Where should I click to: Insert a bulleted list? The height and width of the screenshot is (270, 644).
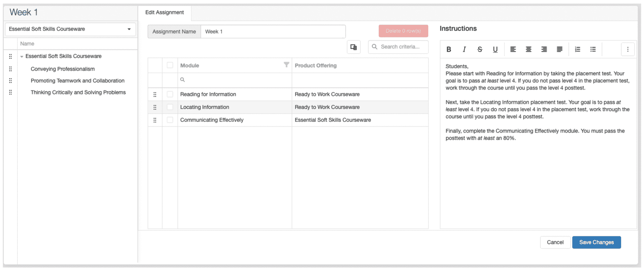coord(593,49)
